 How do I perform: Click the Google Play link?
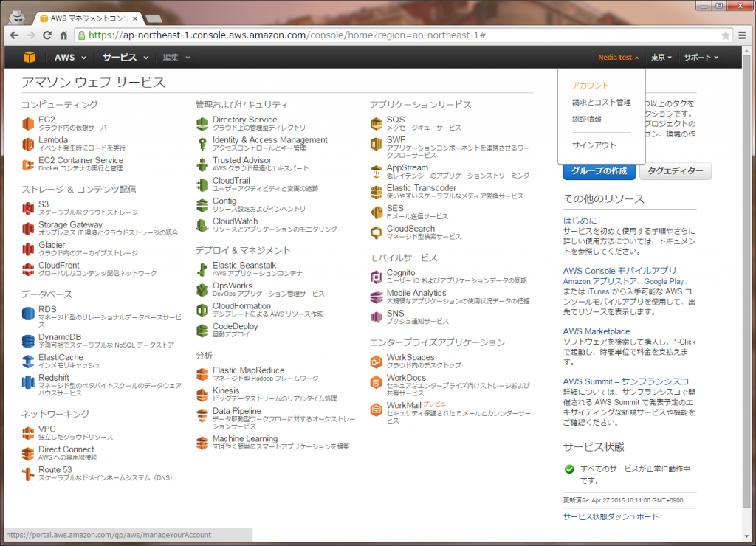click(x=664, y=281)
